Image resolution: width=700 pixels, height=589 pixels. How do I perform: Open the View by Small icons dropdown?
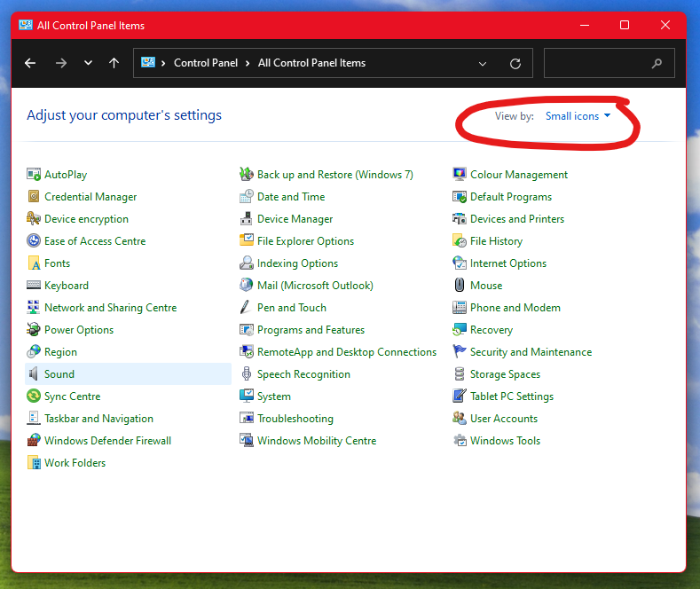tap(578, 116)
